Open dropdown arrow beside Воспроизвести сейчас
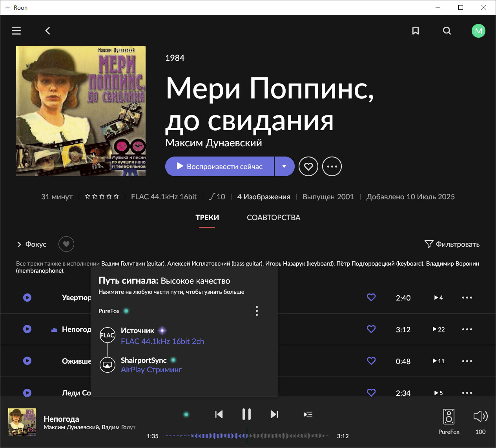 click(x=284, y=166)
